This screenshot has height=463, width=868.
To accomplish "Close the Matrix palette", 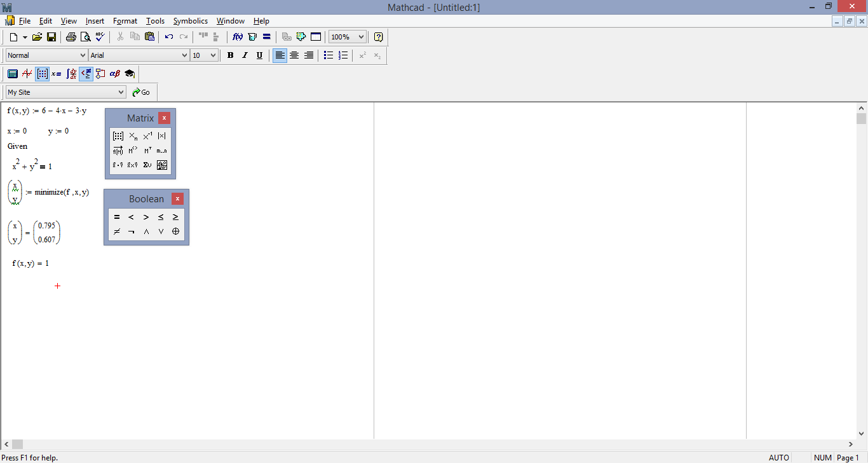I will (165, 118).
